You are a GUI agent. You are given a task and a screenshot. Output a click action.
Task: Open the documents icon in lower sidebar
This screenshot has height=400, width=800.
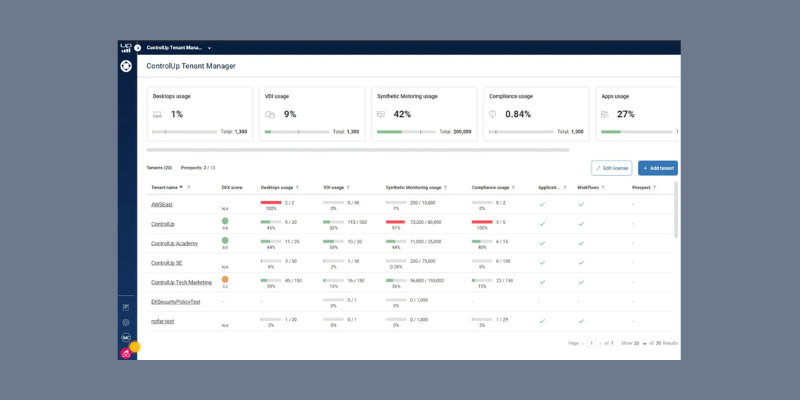(x=126, y=307)
